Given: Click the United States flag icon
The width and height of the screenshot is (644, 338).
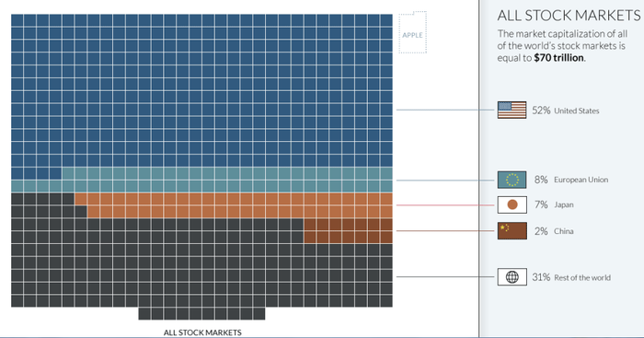Looking at the screenshot, I should [x=512, y=111].
